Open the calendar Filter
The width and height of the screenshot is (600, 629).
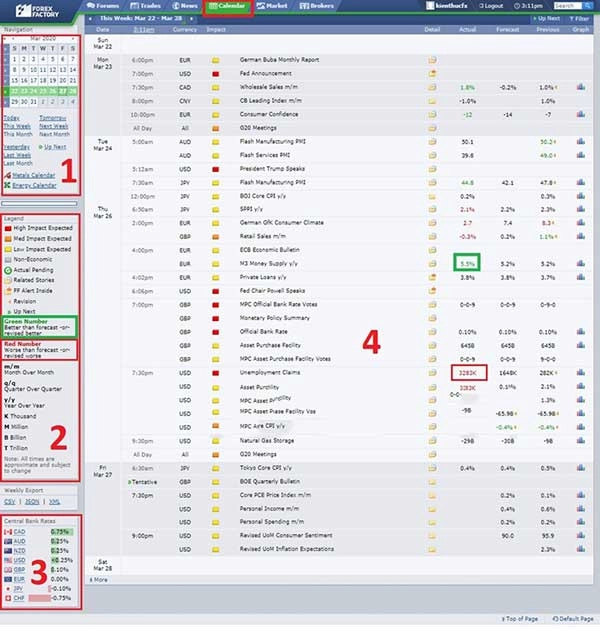click(x=579, y=18)
